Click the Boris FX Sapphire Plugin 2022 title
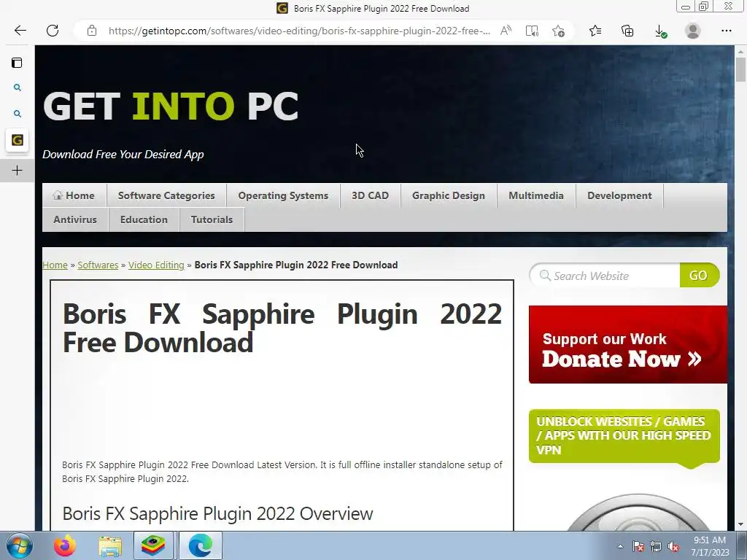 (282, 329)
